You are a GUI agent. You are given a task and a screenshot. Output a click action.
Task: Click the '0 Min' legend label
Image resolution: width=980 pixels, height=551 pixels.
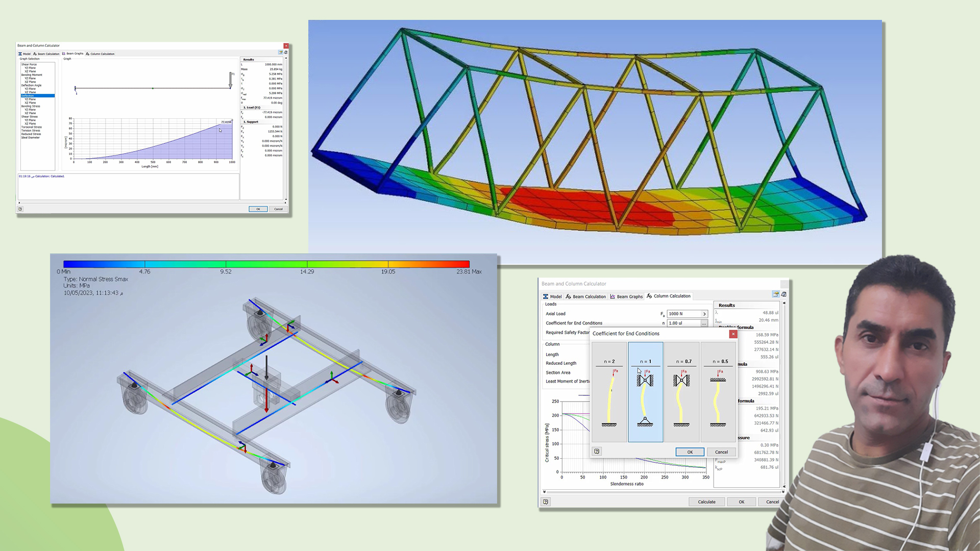(64, 272)
